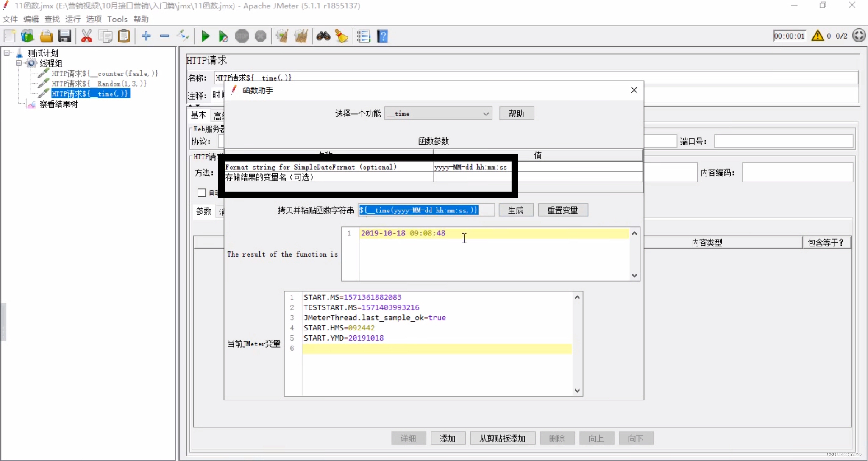This screenshot has height=461, width=868.
Task: Open Function Helper list icon
Action: tap(364, 36)
